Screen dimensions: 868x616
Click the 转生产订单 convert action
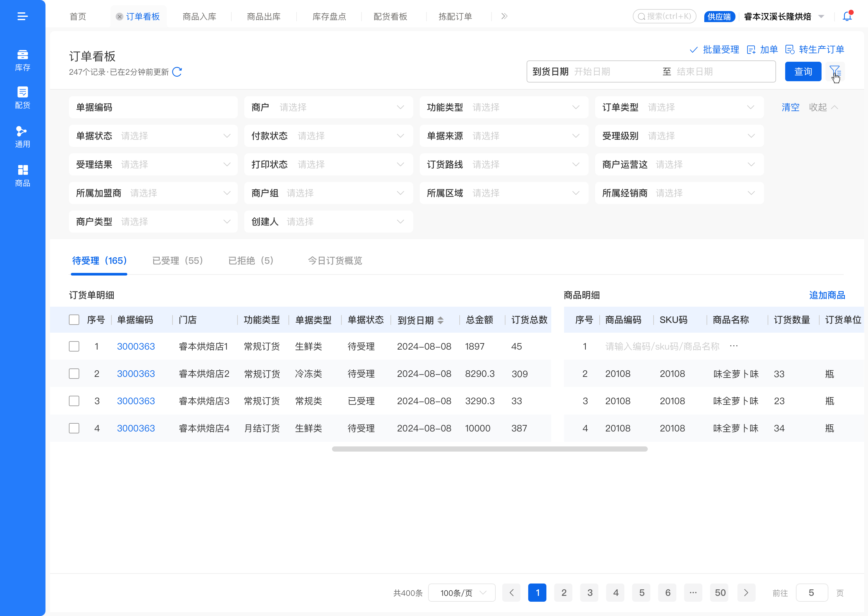(814, 50)
